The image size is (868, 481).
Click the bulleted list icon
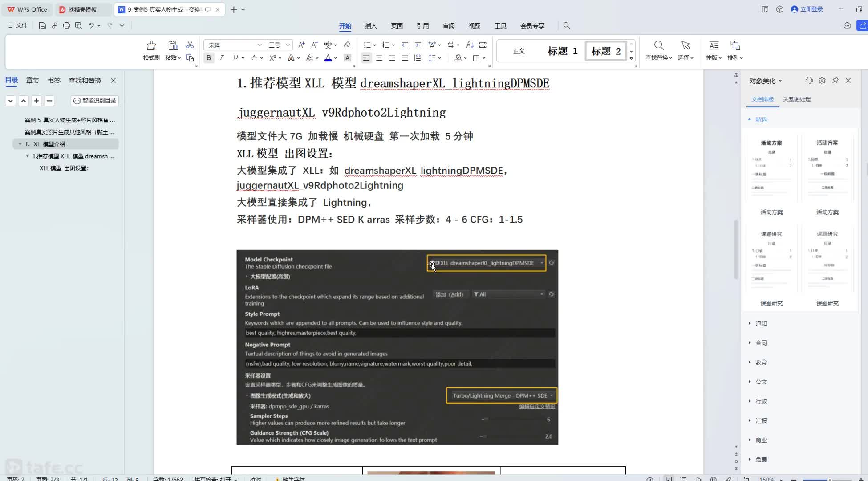coord(367,45)
